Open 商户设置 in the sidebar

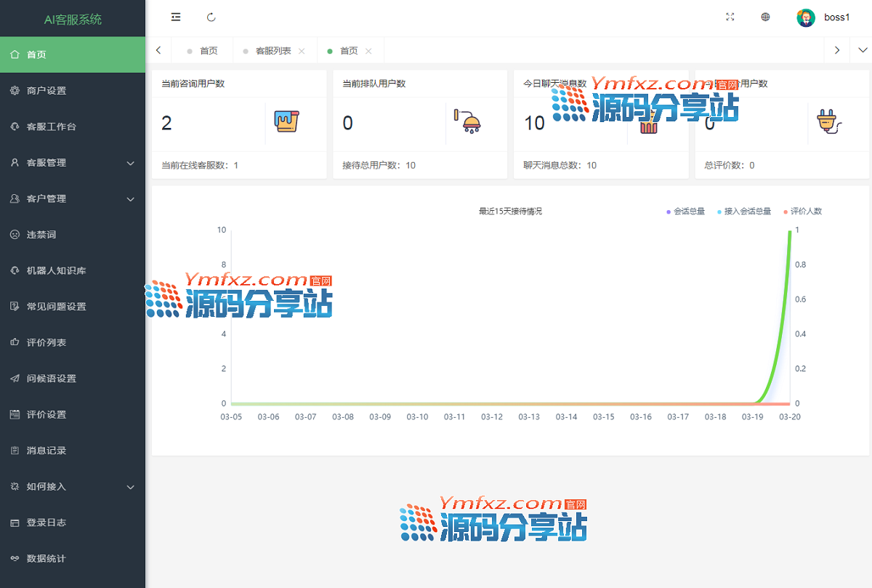[x=47, y=91]
